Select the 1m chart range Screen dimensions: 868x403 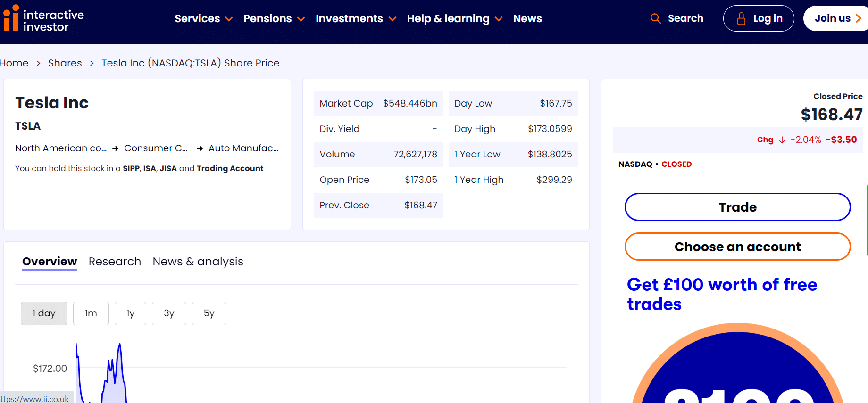click(x=91, y=313)
